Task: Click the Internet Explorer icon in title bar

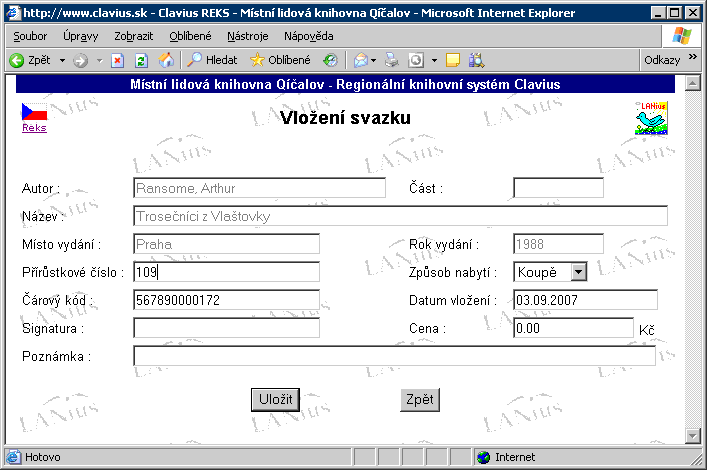Action: [14, 13]
